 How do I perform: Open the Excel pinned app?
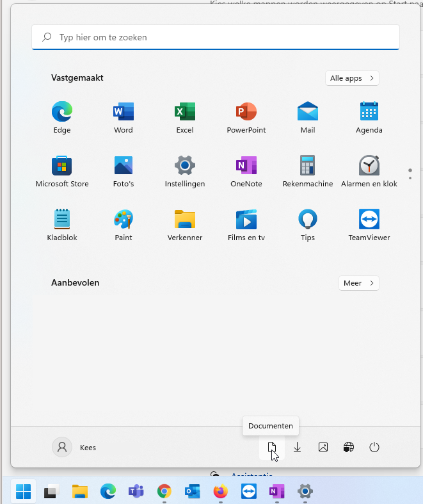pos(185,117)
